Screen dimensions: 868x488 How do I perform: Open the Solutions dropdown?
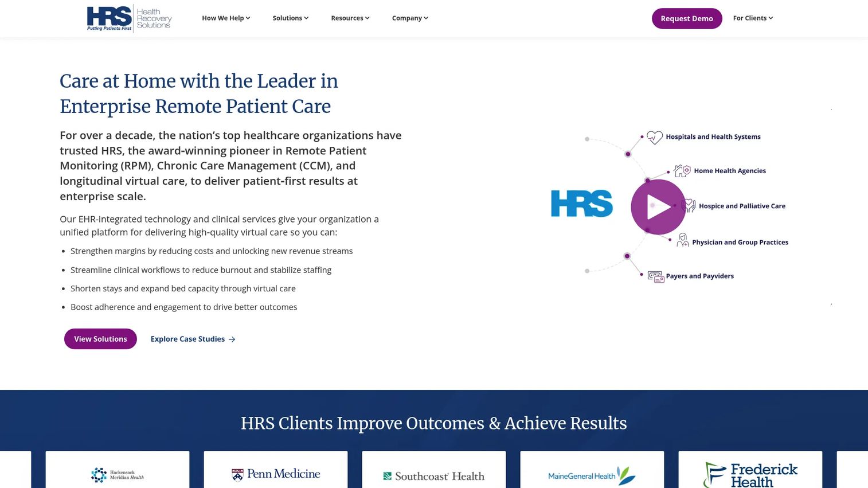click(x=291, y=18)
